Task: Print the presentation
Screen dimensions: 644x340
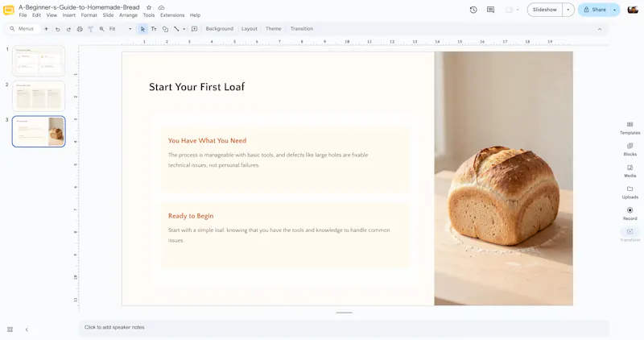Action: click(x=80, y=29)
